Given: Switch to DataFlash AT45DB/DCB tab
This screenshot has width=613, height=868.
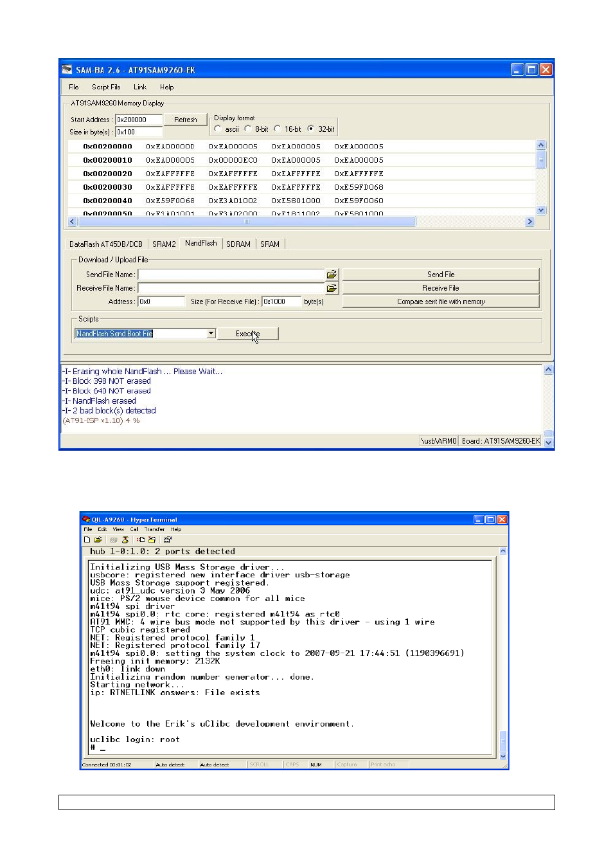Looking at the screenshot, I should 106,244.
